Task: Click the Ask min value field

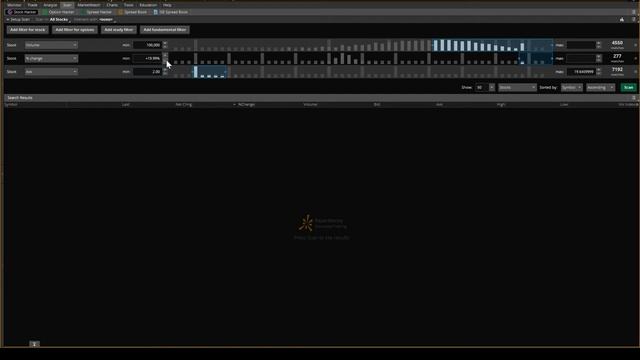Action: coord(147,71)
